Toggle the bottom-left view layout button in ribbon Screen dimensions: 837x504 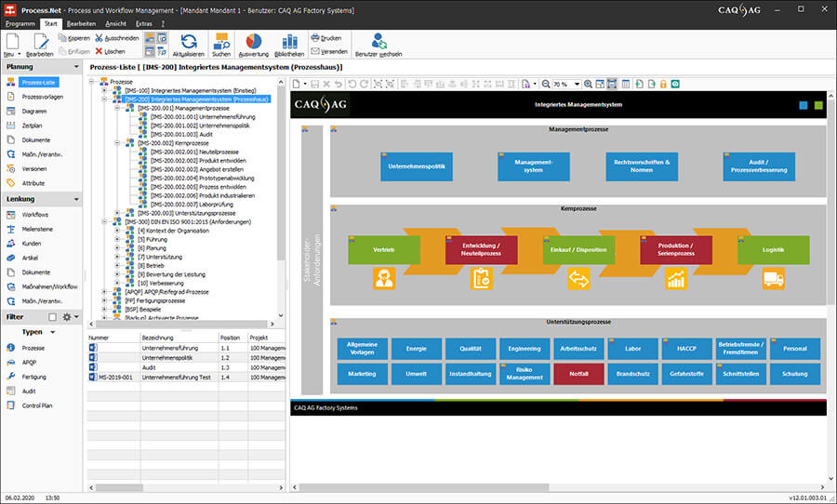coord(150,51)
